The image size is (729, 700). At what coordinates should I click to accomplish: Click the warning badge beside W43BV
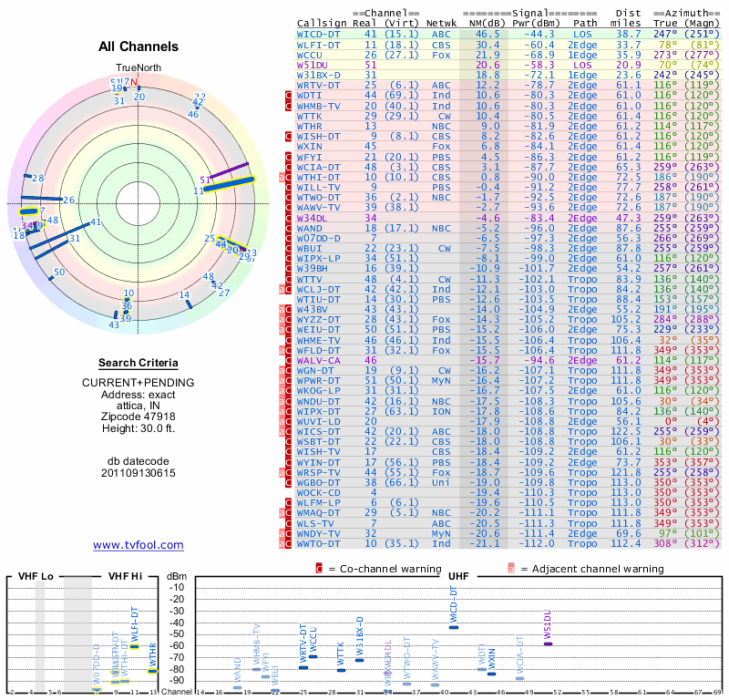285,309
